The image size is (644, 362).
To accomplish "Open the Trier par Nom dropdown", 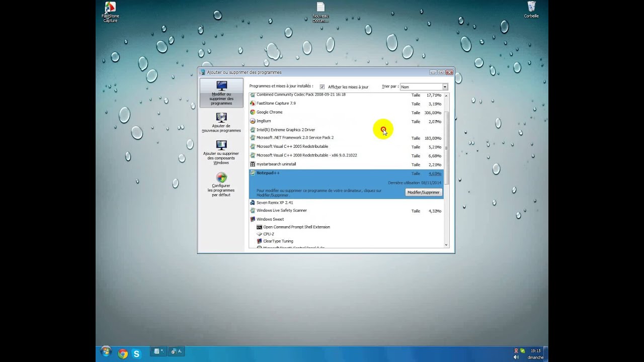I will coord(424,87).
